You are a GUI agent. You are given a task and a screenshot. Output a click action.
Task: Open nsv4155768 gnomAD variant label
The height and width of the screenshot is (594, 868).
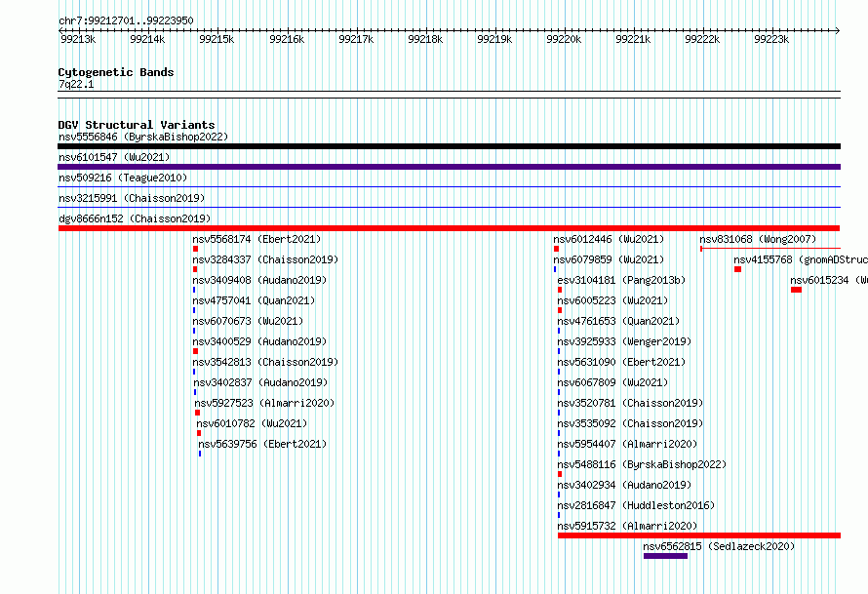click(x=801, y=259)
